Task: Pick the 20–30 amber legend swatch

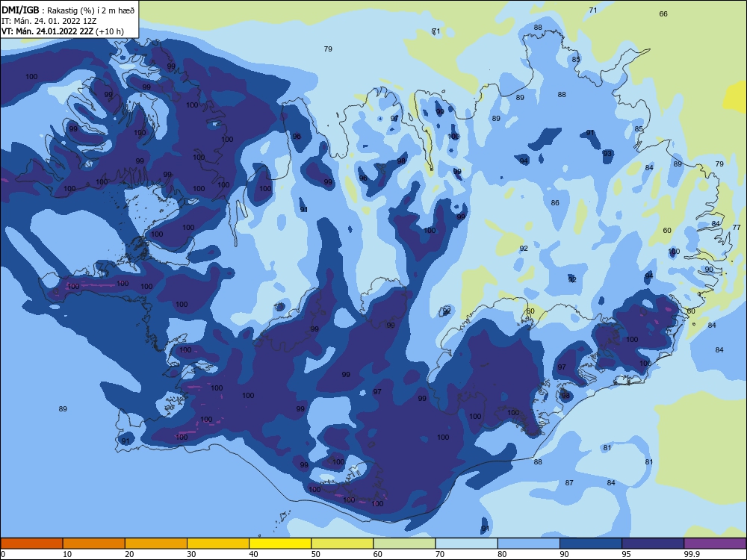Action: tap(156, 544)
